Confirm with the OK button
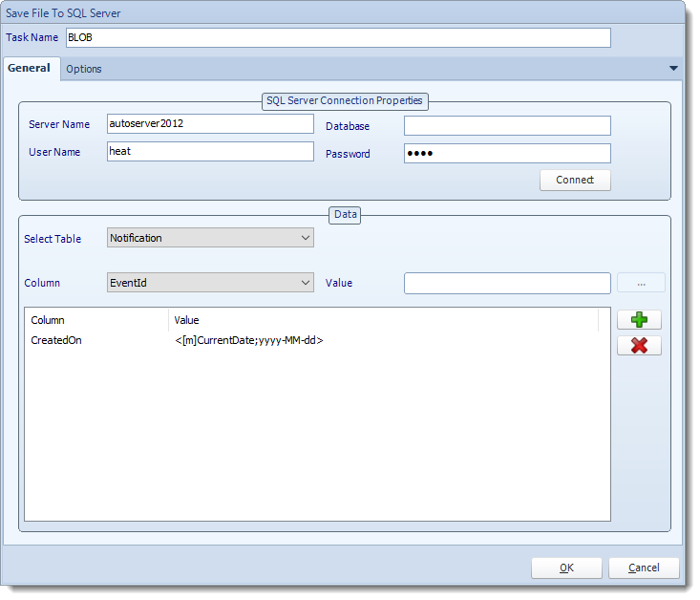The image size is (700, 600). pos(566,568)
